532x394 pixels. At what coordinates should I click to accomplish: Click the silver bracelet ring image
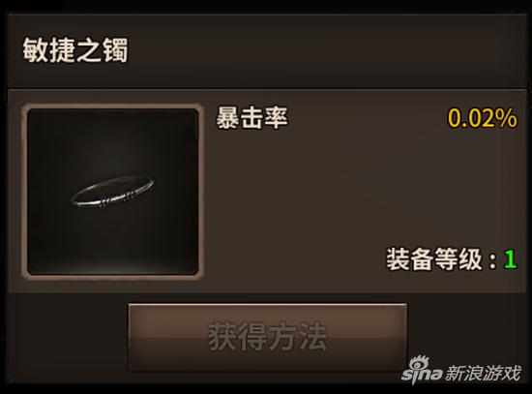pyautogui.click(x=112, y=192)
